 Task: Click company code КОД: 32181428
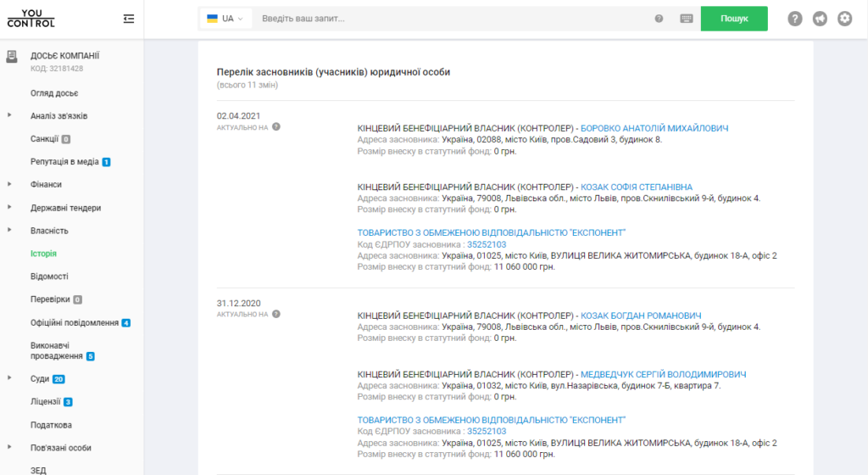[x=57, y=69]
